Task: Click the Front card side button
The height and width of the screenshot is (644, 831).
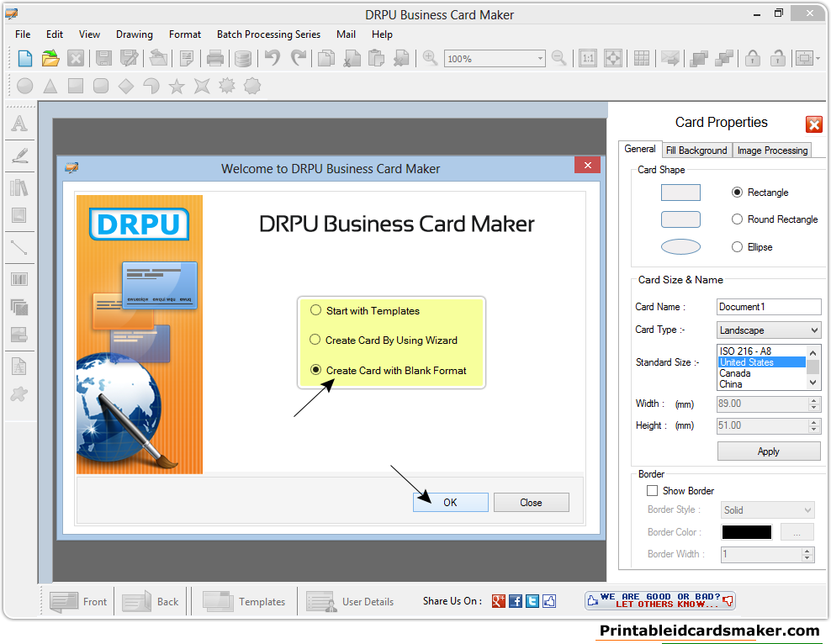Action: (78, 602)
